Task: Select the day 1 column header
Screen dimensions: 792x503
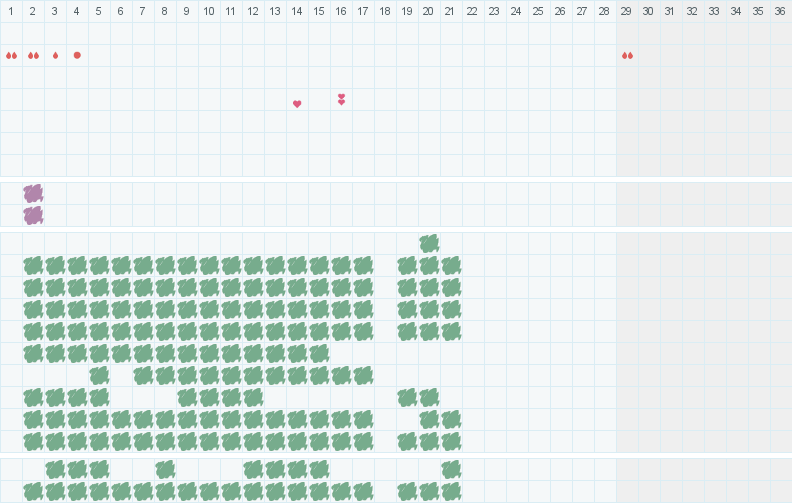Action: 11,11
